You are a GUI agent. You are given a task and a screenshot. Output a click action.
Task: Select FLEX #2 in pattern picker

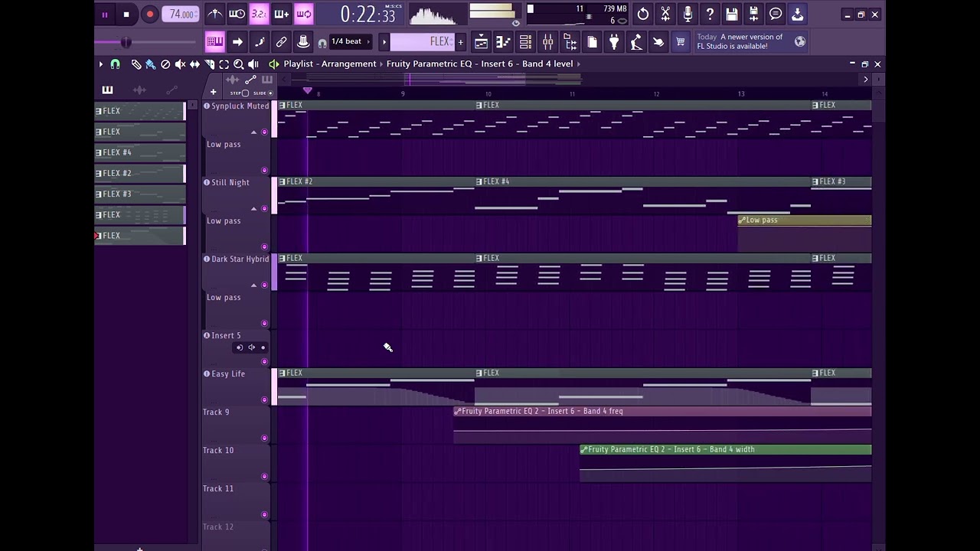point(139,173)
